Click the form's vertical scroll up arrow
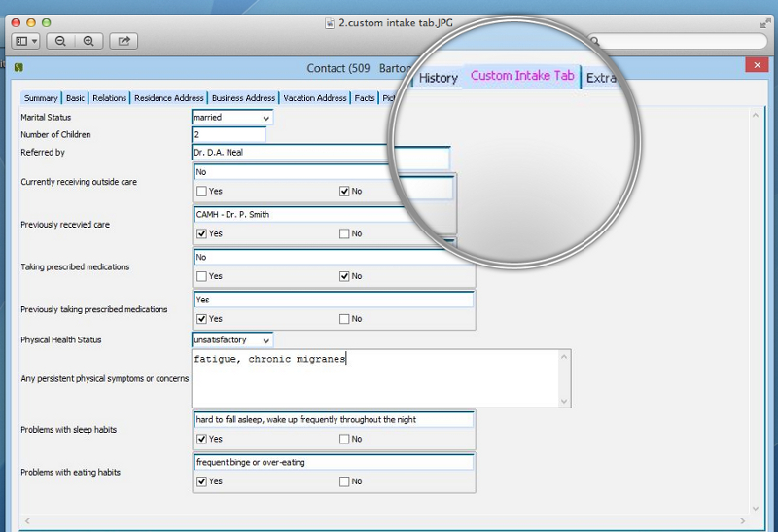This screenshot has height=532, width=778. pos(756,115)
